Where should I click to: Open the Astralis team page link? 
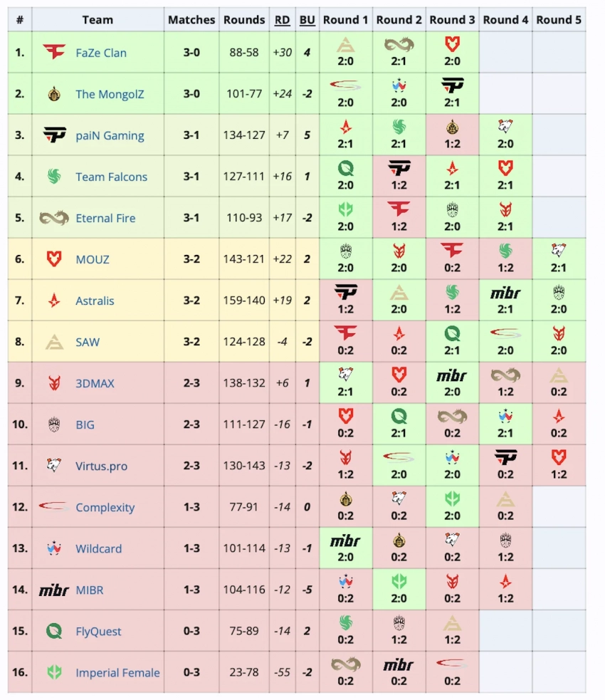click(x=95, y=301)
